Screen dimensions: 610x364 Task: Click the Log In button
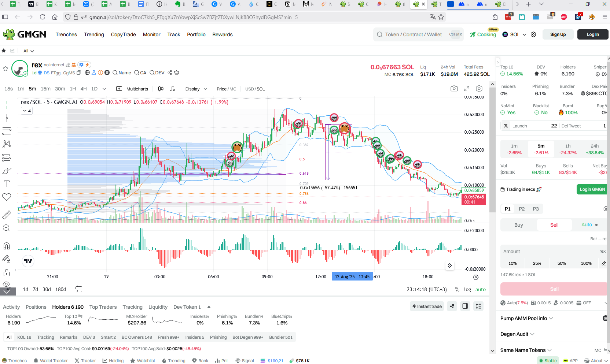point(593,34)
